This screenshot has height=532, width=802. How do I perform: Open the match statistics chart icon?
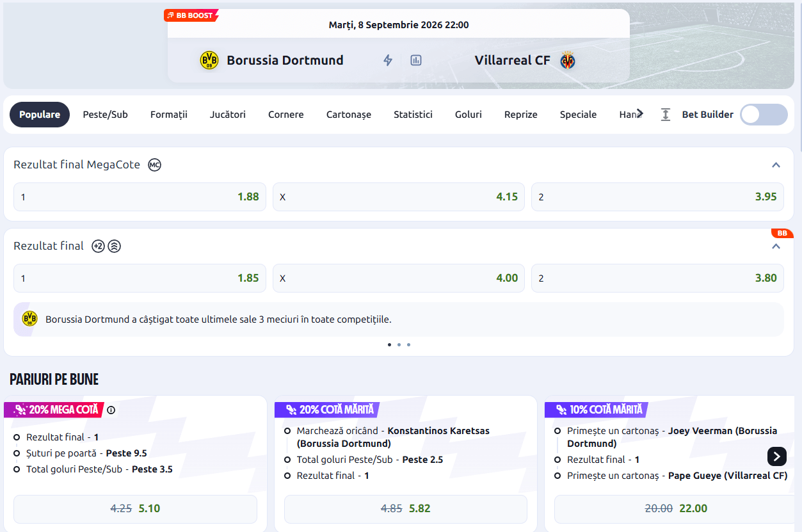point(416,61)
